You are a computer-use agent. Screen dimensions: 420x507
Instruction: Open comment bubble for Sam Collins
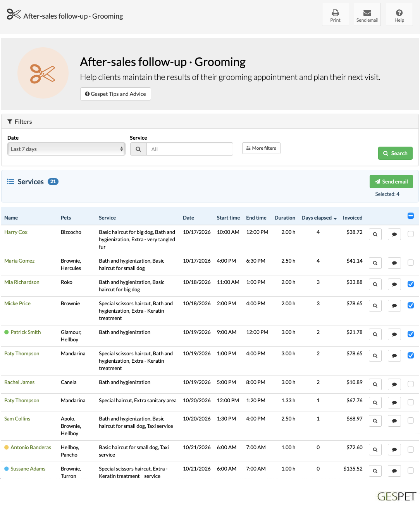[394, 421]
